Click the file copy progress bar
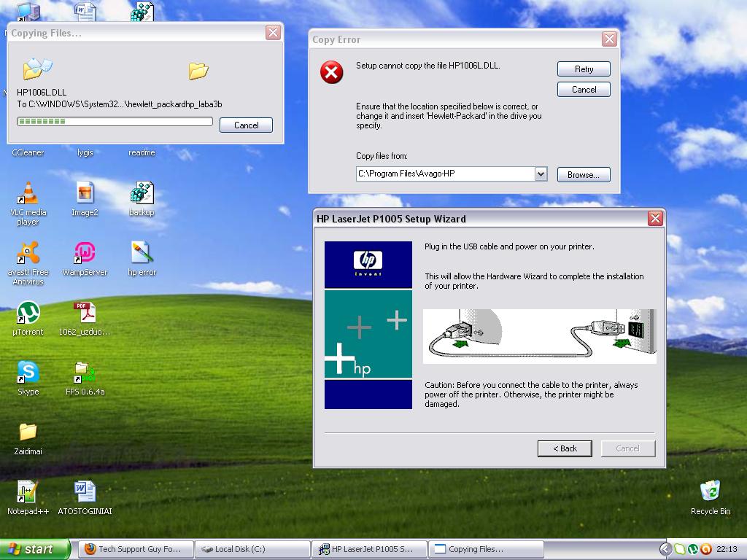Screen dimensions: 747x560 (115, 120)
